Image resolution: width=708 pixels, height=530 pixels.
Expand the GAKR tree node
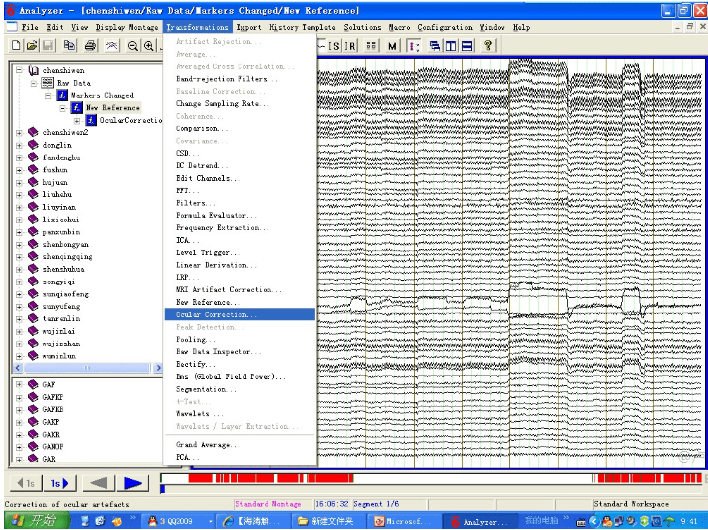19,435
